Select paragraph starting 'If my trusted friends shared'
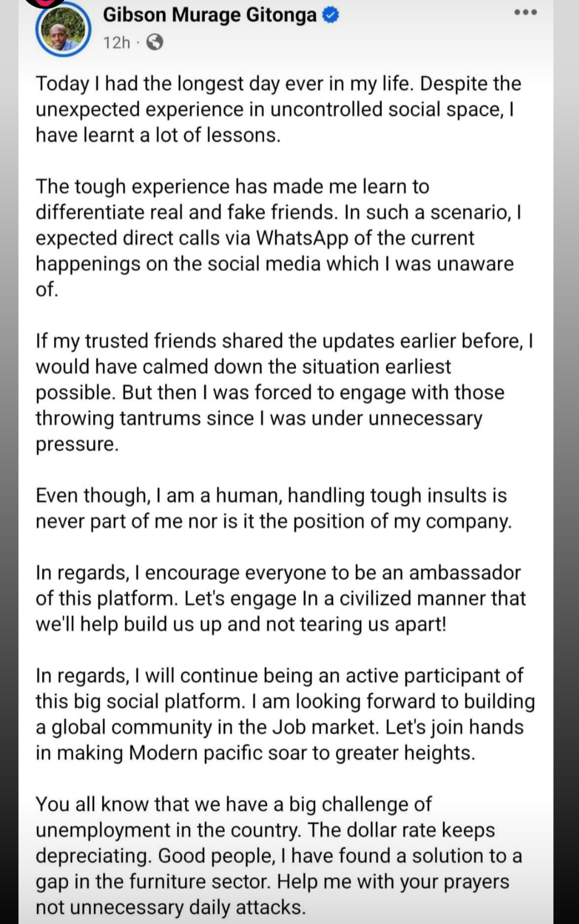The image size is (579, 924). pyautogui.click(x=284, y=392)
